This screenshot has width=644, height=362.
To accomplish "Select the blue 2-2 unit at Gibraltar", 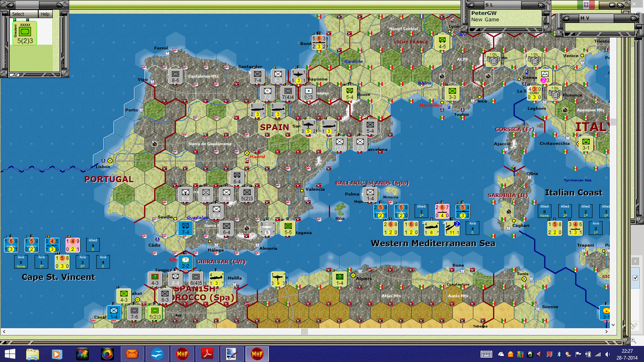I will click(186, 262).
